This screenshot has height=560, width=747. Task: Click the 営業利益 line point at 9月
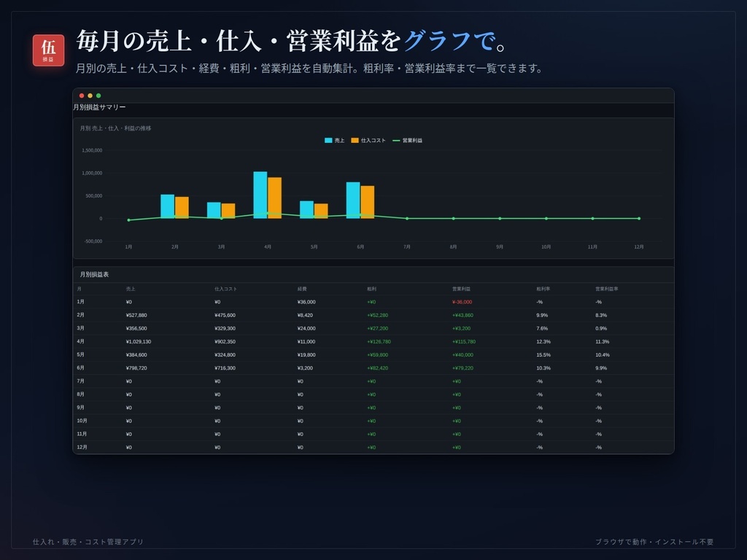pyautogui.click(x=500, y=219)
